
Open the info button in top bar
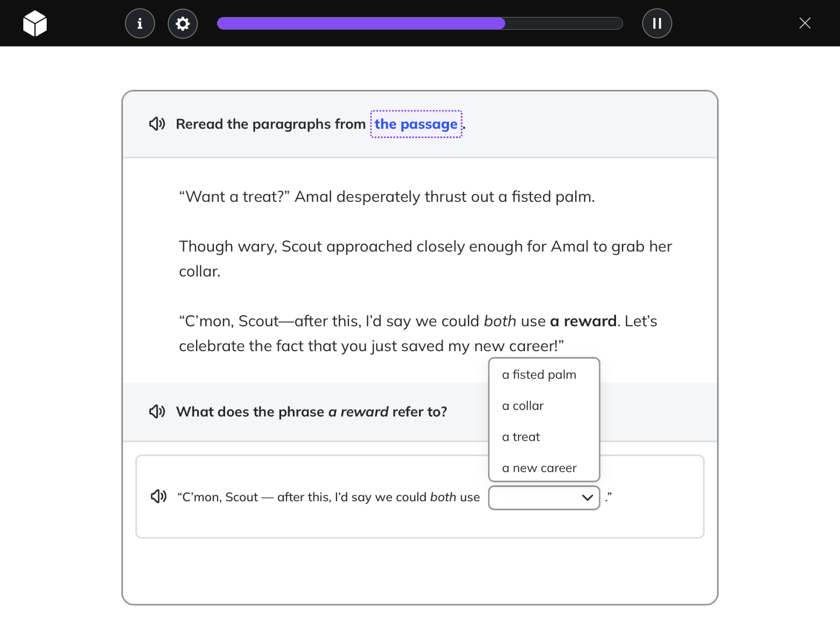[x=140, y=23]
